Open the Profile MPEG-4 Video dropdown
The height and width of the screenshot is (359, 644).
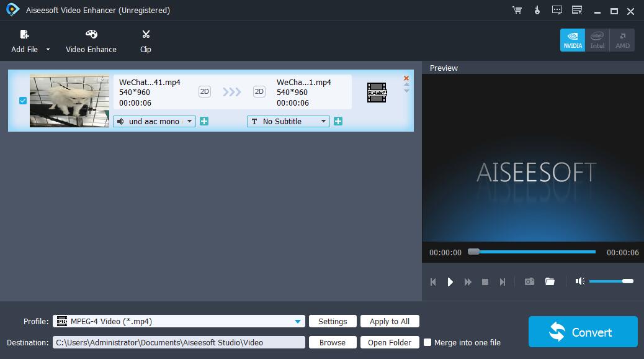[179, 321]
